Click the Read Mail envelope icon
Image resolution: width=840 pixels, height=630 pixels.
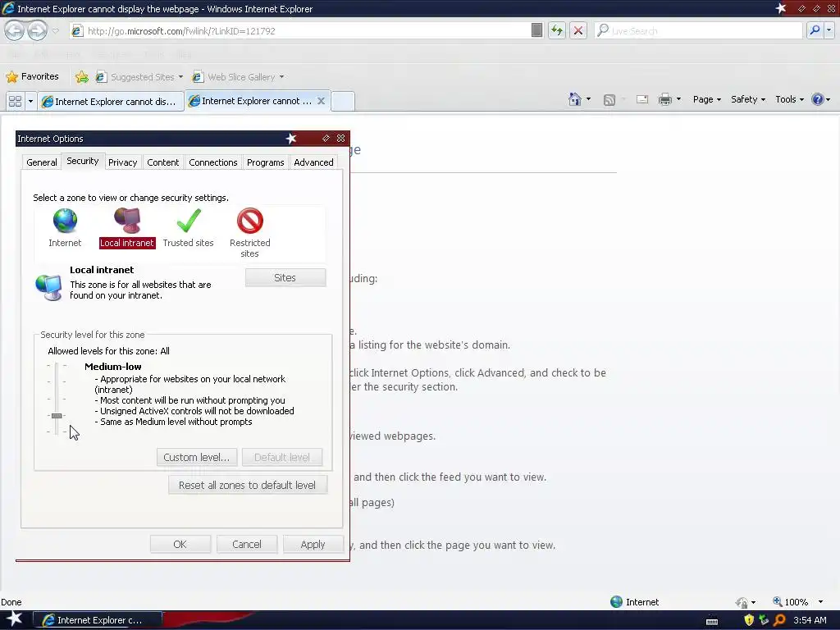click(642, 99)
